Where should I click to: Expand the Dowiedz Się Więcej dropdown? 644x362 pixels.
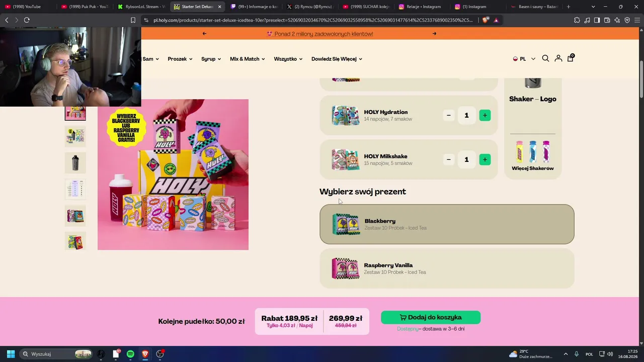coord(337,59)
